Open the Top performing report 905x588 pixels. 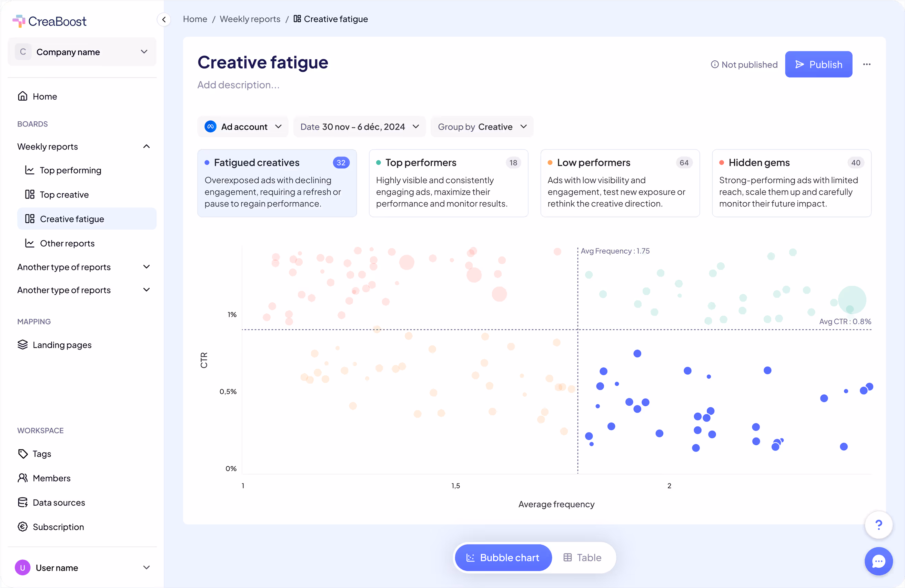(70, 170)
